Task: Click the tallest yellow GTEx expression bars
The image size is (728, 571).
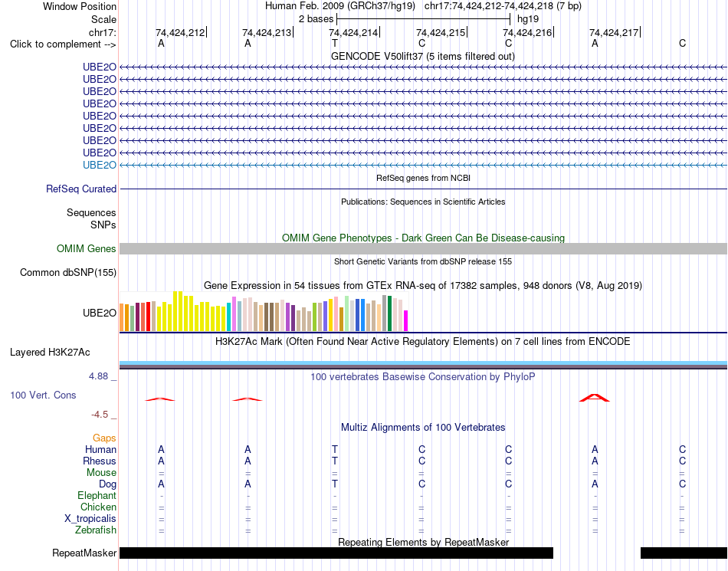Action: coord(178,311)
